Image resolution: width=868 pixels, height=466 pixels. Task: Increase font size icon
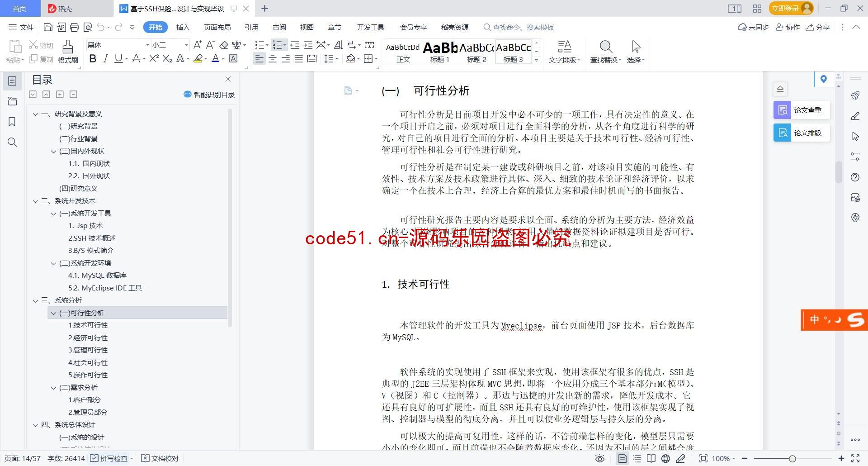(x=198, y=45)
